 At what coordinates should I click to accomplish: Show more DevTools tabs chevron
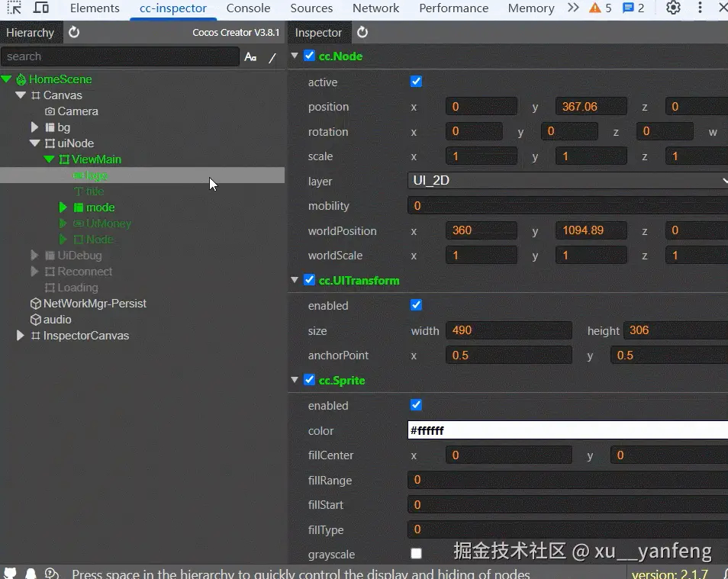[x=573, y=8]
